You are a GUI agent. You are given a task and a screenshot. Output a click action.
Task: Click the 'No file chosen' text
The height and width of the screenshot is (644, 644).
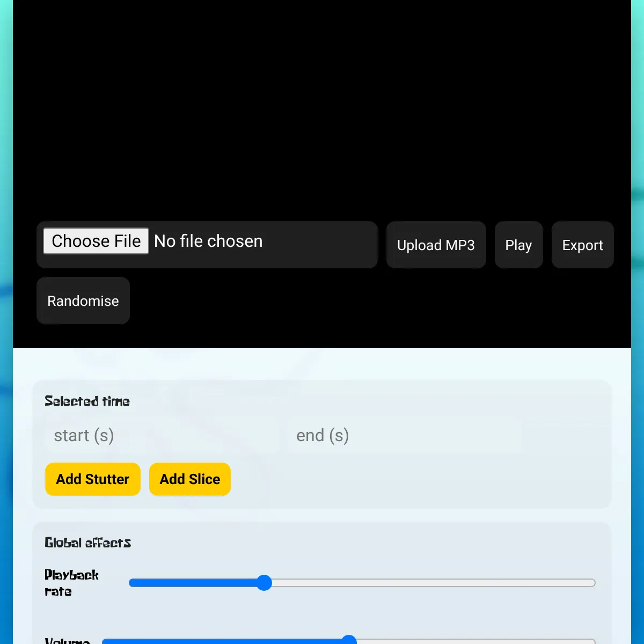[208, 241]
